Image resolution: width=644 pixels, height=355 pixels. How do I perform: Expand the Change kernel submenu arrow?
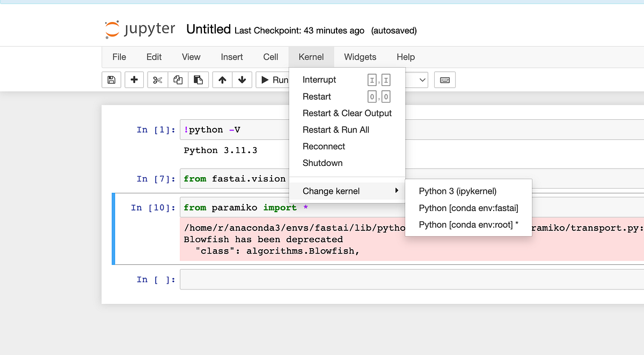pos(396,190)
